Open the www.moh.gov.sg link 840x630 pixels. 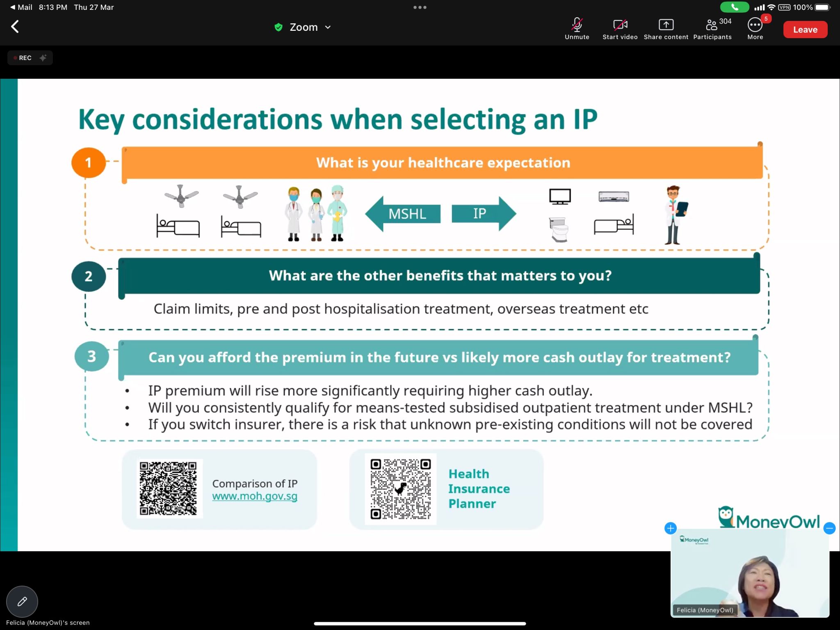point(255,496)
